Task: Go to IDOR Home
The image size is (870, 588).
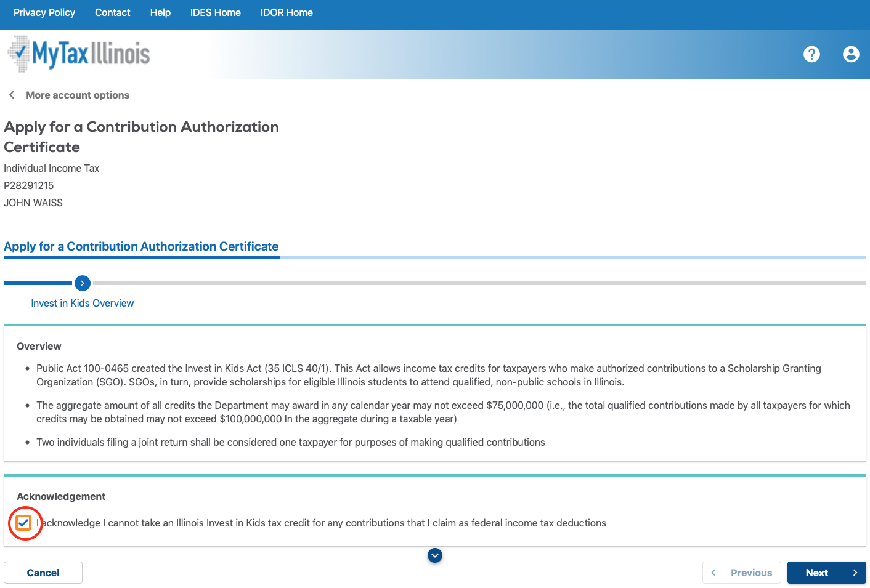Action: [x=287, y=12]
